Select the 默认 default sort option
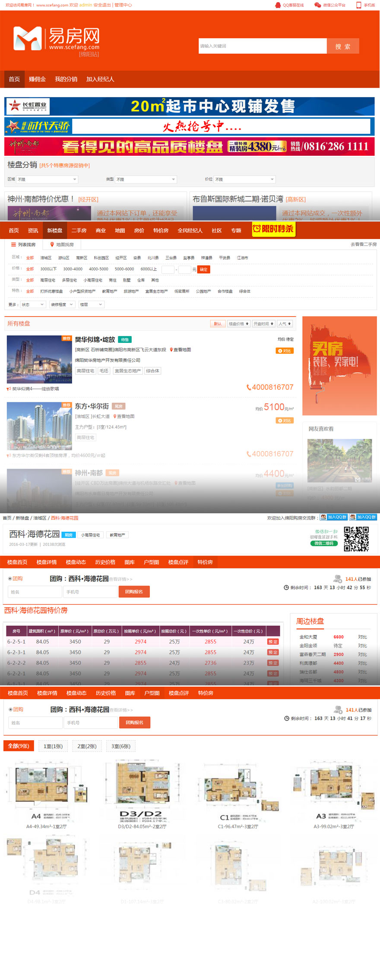This screenshot has width=380, height=980. (x=218, y=324)
